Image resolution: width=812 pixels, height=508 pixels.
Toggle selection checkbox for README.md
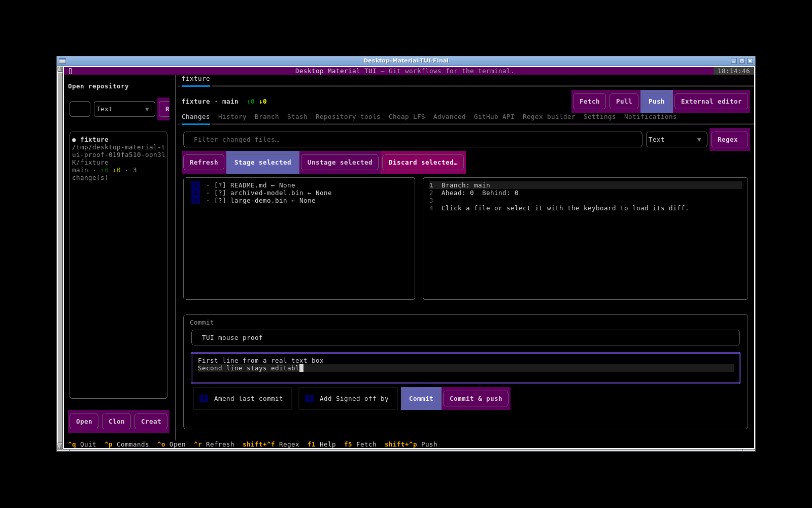196,185
